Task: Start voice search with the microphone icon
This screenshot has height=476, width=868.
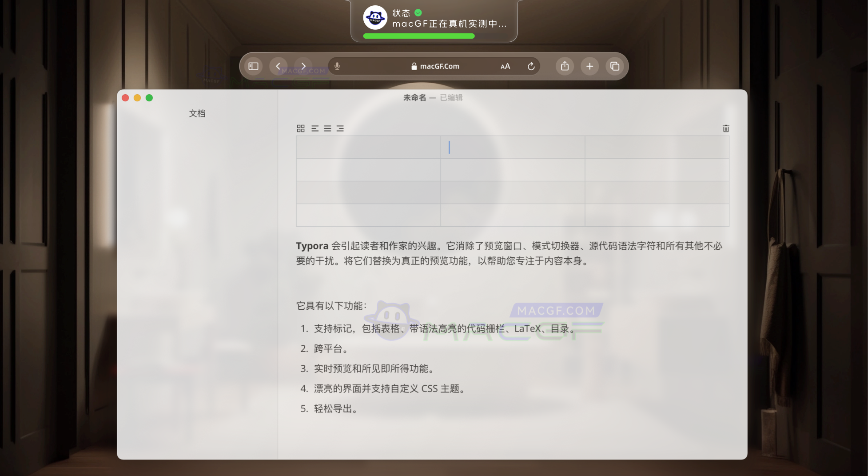Action: pyautogui.click(x=338, y=66)
